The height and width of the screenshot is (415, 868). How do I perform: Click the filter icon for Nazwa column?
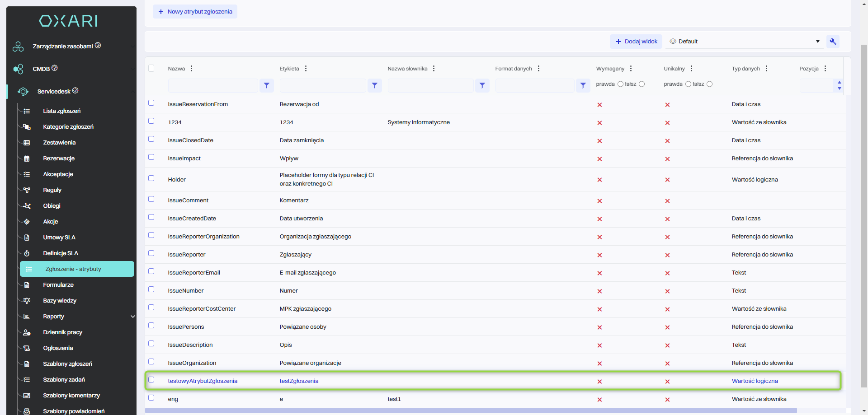coord(267,85)
